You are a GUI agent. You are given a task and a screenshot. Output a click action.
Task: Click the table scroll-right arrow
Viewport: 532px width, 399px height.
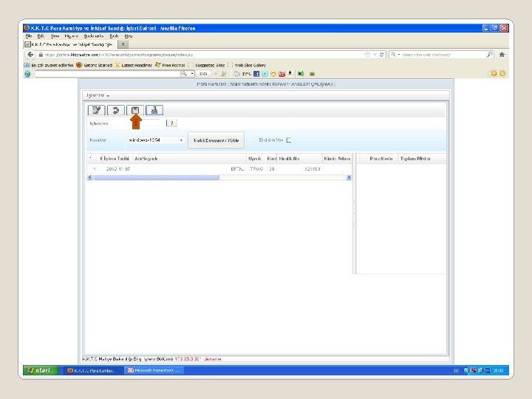click(x=349, y=177)
